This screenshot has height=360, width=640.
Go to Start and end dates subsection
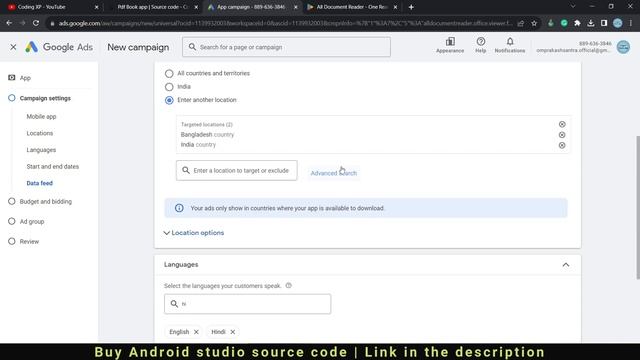(53, 167)
